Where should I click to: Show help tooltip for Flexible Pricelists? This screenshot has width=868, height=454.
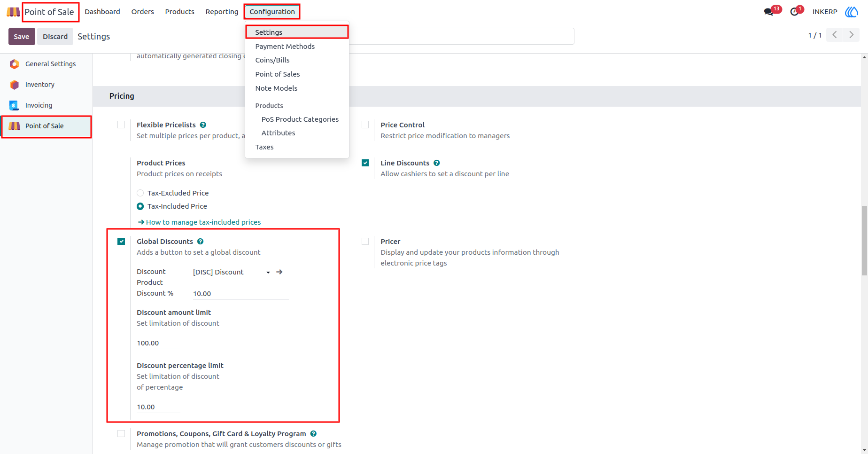[x=203, y=125]
